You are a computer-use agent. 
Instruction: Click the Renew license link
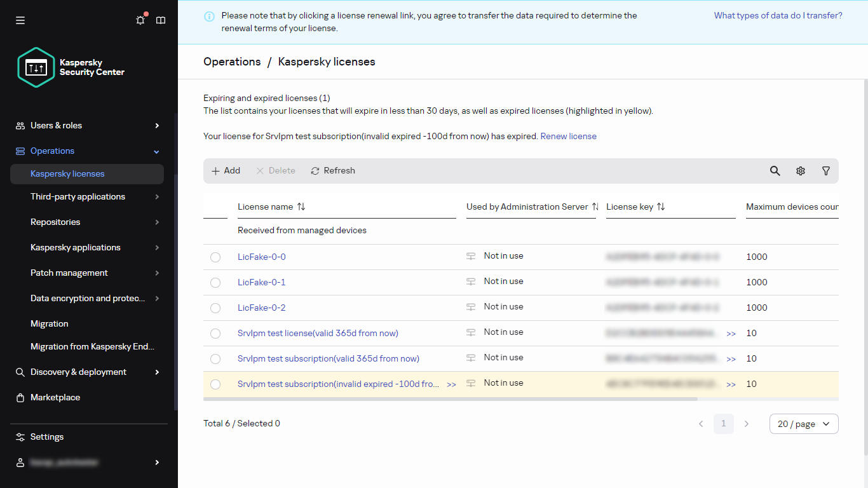(568, 136)
